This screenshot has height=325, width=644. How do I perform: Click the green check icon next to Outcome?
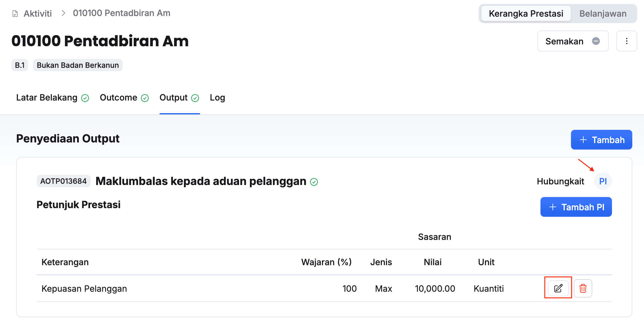(145, 98)
